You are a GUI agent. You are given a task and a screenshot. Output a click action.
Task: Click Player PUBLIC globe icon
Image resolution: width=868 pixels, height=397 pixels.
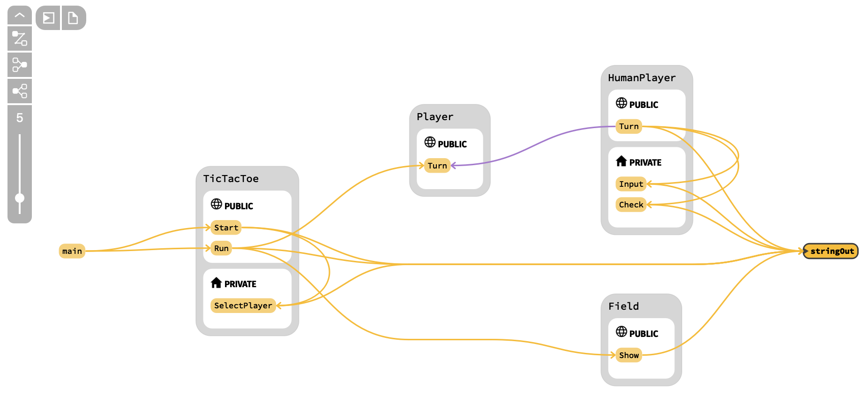[x=430, y=142]
